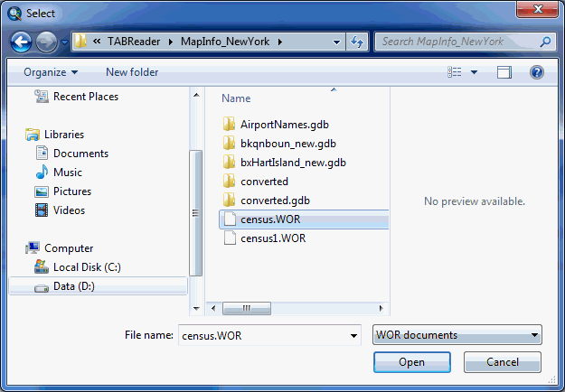Expand arrow after TABReader breadcrumb
565x392 pixels.
tap(171, 42)
